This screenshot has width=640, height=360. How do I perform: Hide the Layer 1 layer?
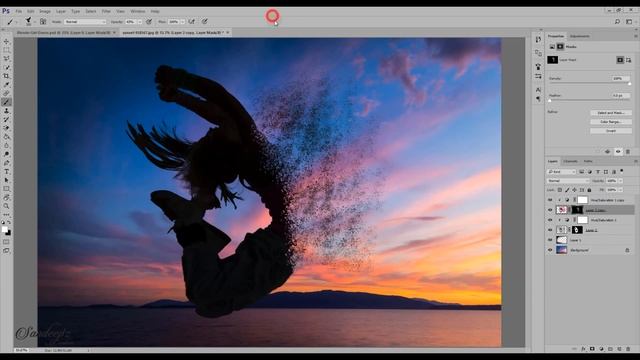[x=550, y=240]
